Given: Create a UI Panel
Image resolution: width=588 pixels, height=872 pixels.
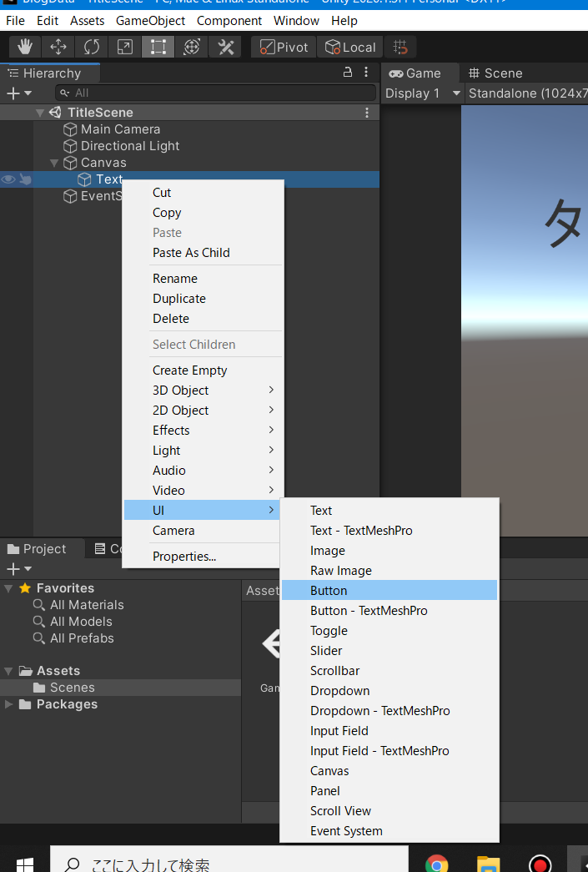Looking at the screenshot, I should click(389, 790).
